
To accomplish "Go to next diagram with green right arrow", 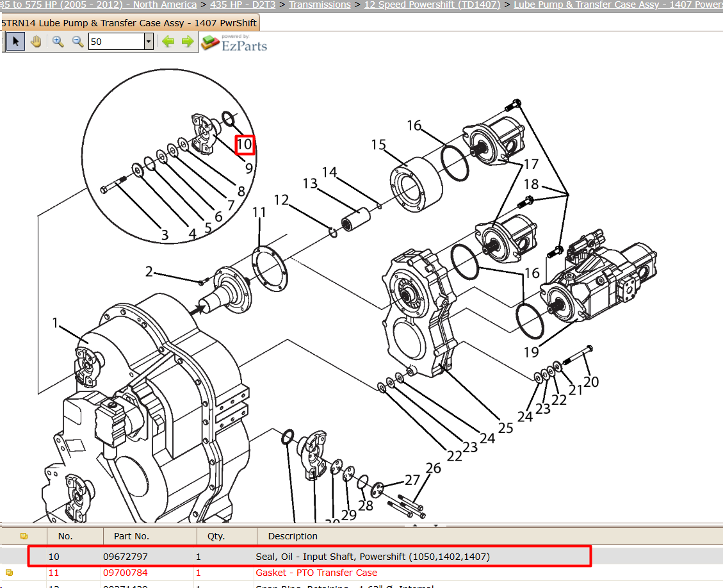I will point(188,42).
